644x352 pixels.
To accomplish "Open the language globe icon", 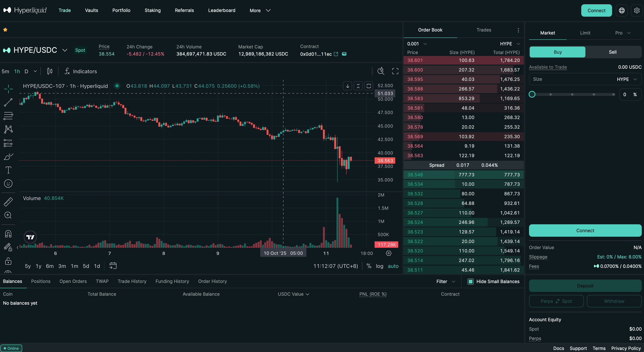I will [622, 11].
